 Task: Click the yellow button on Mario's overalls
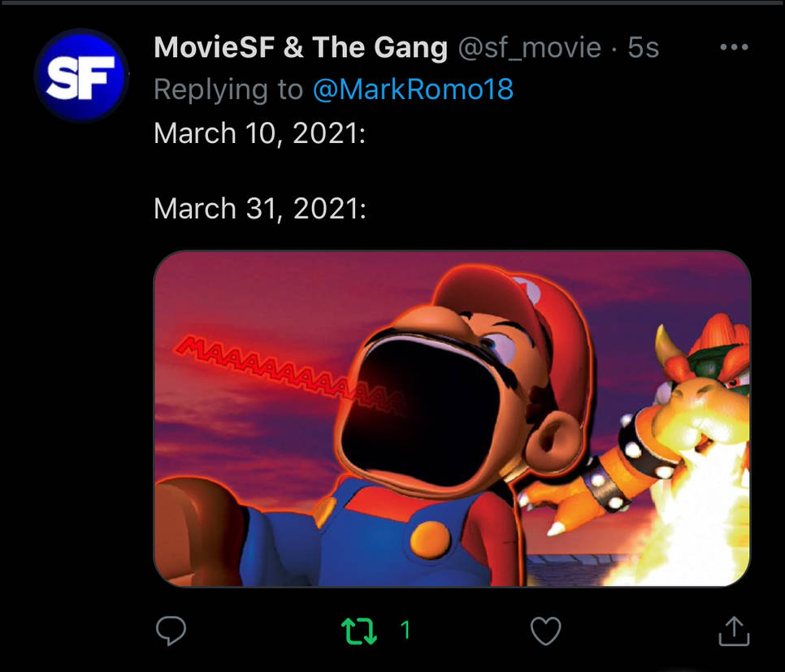click(x=430, y=539)
